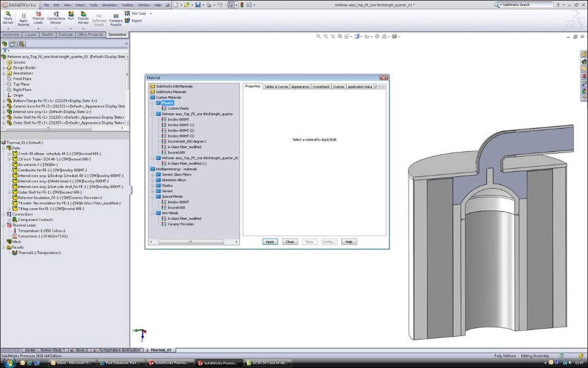588x368 pixels.
Task: Collapse the Special Metals category
Action: [153, 197]
